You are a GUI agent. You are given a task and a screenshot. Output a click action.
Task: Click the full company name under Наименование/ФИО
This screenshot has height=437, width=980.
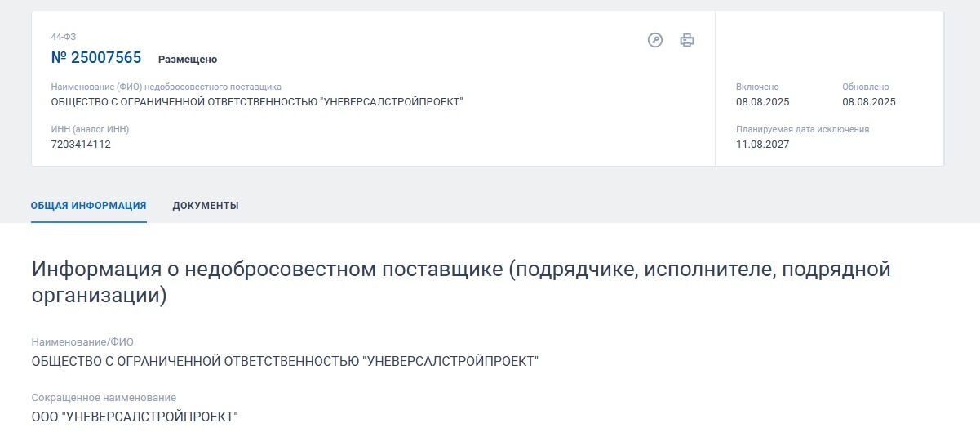(x=285, y=361)
